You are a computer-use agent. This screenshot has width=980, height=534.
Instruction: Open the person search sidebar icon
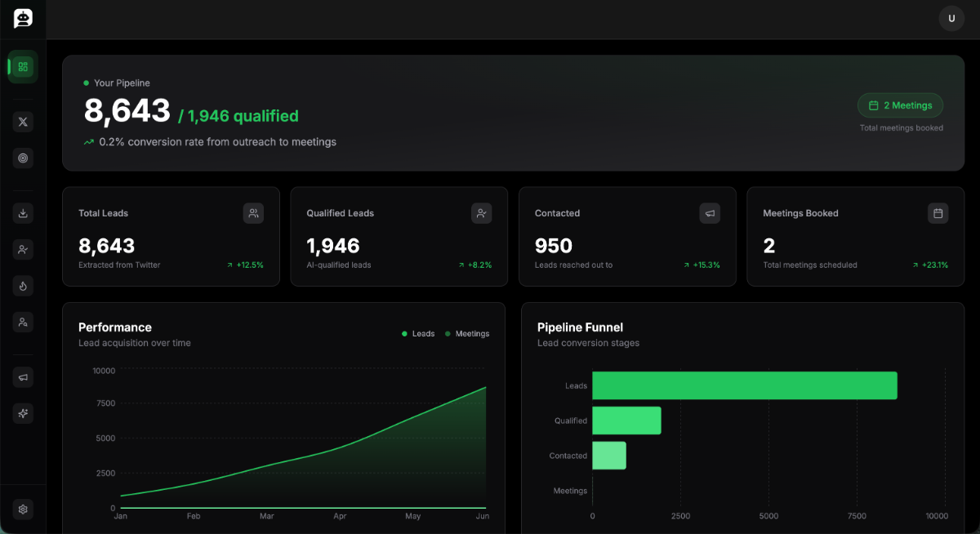tap(23, 323)
